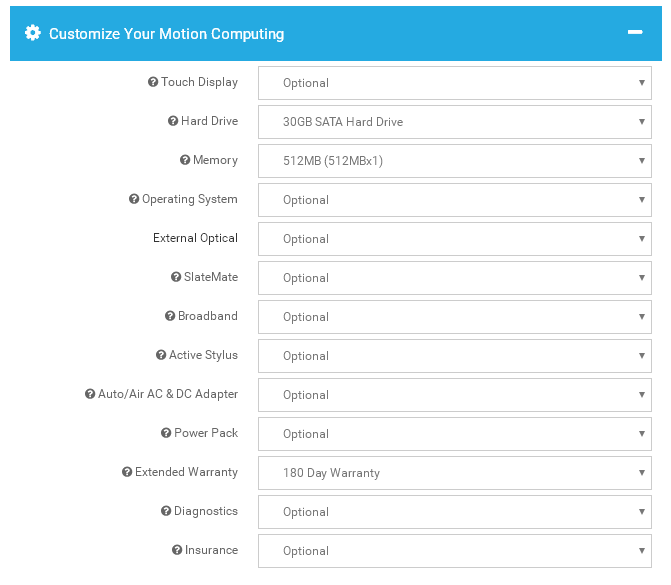671x585 pixels.
Task: Open the Insurance dropdown
Action: [x=454, y=551]
